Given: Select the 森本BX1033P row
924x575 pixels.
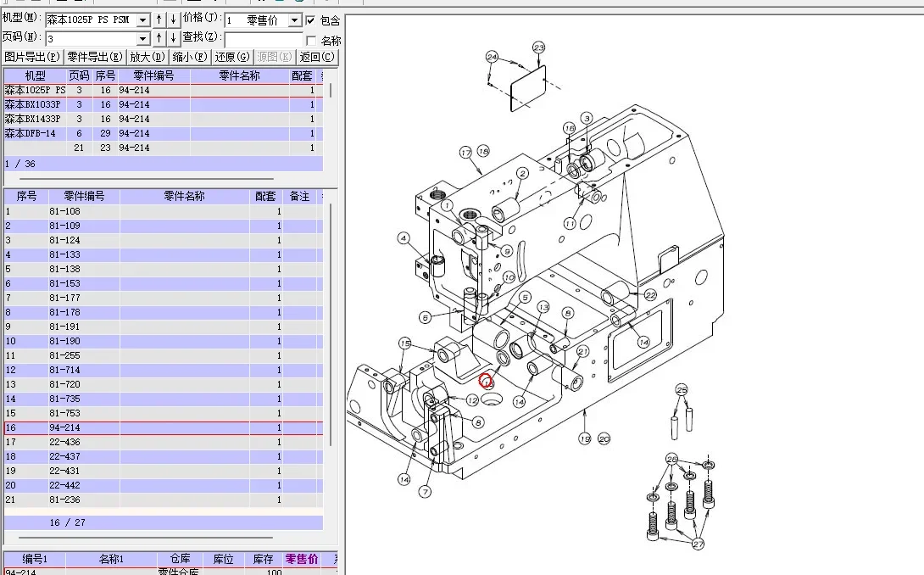Looking at the screenshot, I should pyautogui.click(x=164, y=104).
